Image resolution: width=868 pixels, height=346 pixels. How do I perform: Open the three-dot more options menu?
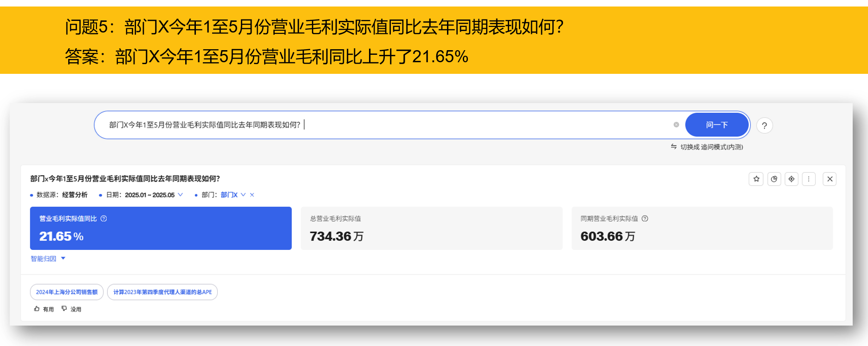(809, 179)
